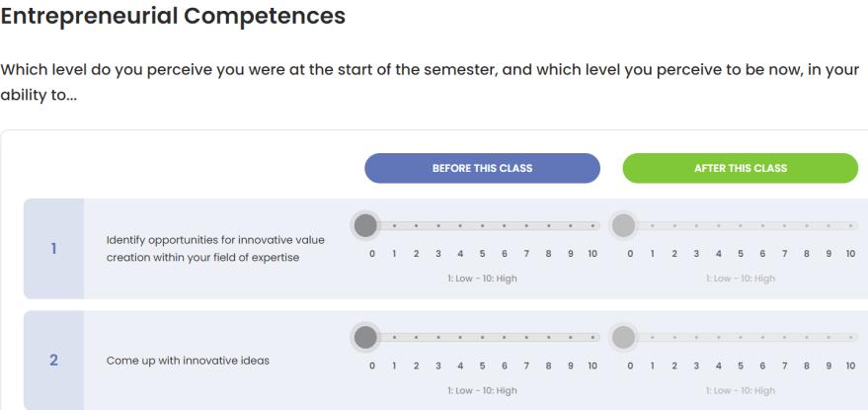The width and height of the screenshot is (868, 410).
Task: Set question 2 After slider to 10
Action: point(851,336)
